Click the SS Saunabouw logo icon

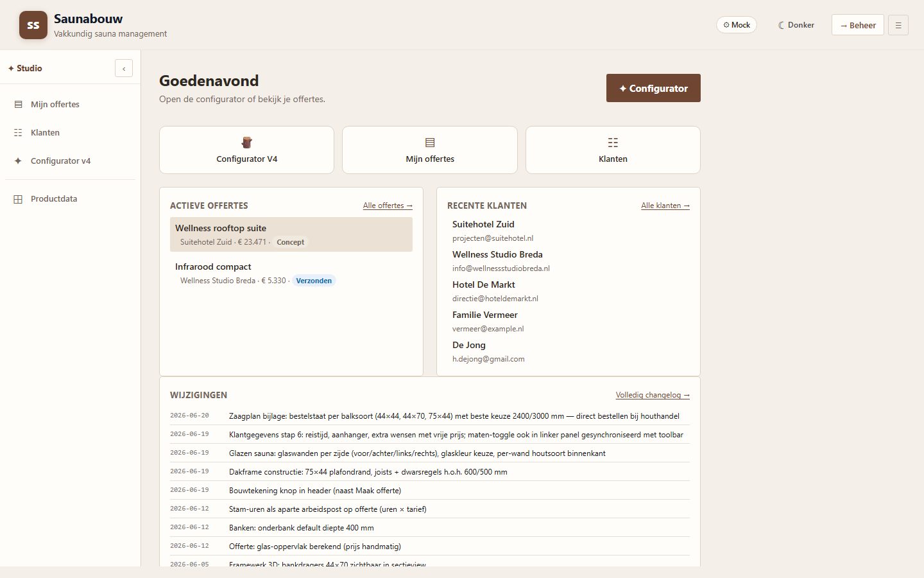33,25
